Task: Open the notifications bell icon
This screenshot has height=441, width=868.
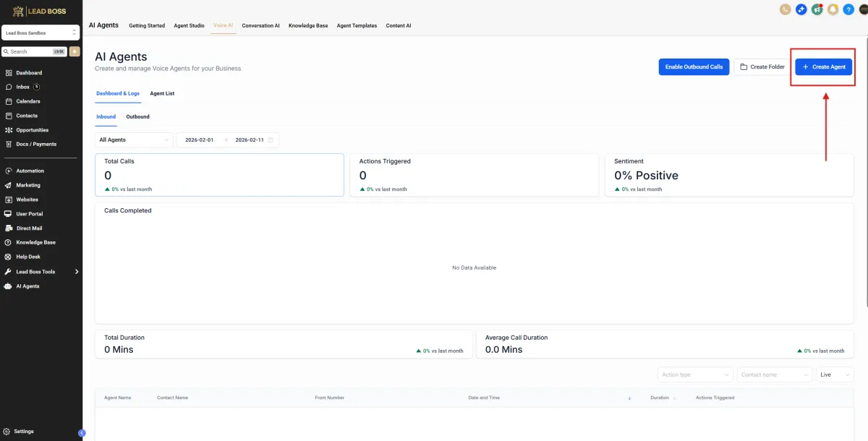Action: tap(833, 9)
